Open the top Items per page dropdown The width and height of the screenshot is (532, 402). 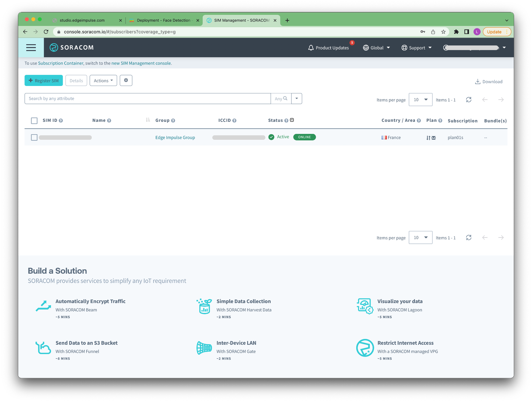[420, 100]
